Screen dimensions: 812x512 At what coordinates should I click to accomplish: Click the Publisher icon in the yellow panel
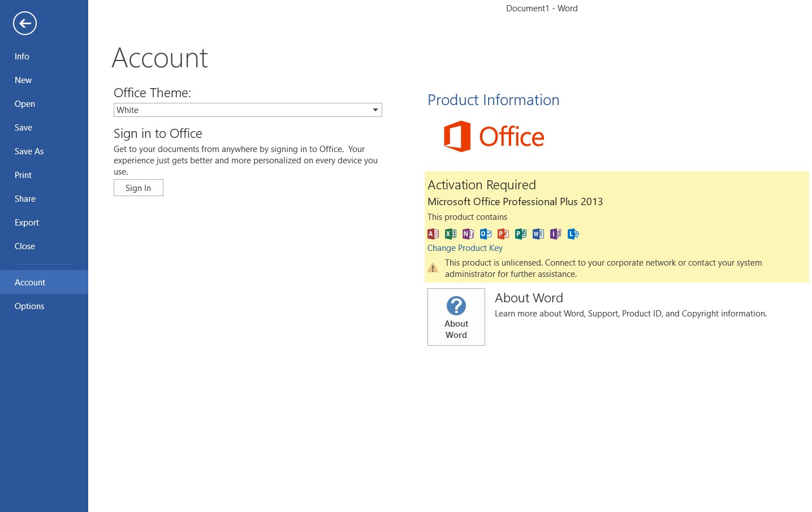(520, 233)
